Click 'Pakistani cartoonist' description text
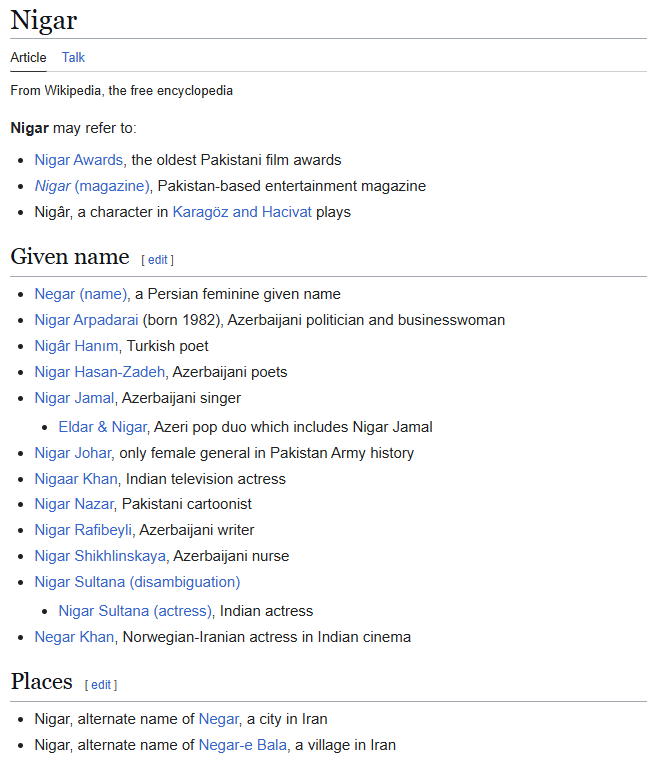 pyautogui.click(x=187, y=504)
